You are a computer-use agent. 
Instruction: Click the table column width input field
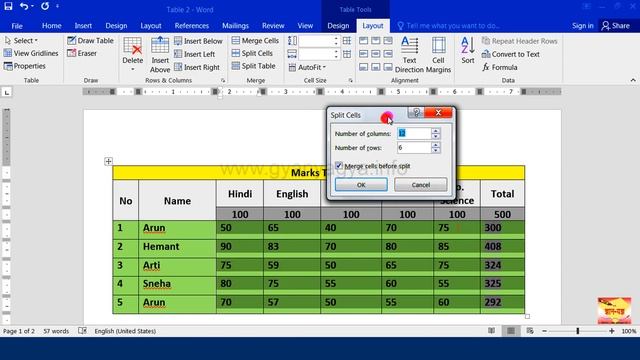tap(316, 54)
